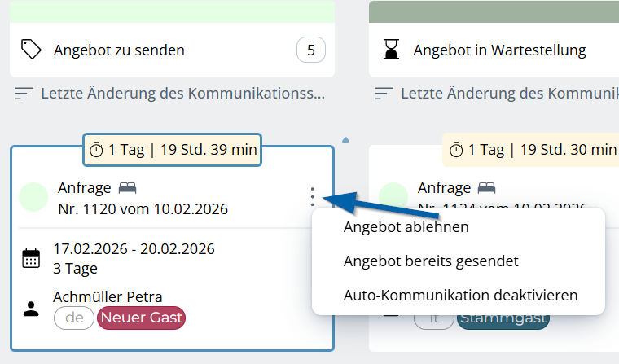Click the bed icon next to Anfrage in first card
This screenshot has height=364, width=619.
tap(127, 188)
